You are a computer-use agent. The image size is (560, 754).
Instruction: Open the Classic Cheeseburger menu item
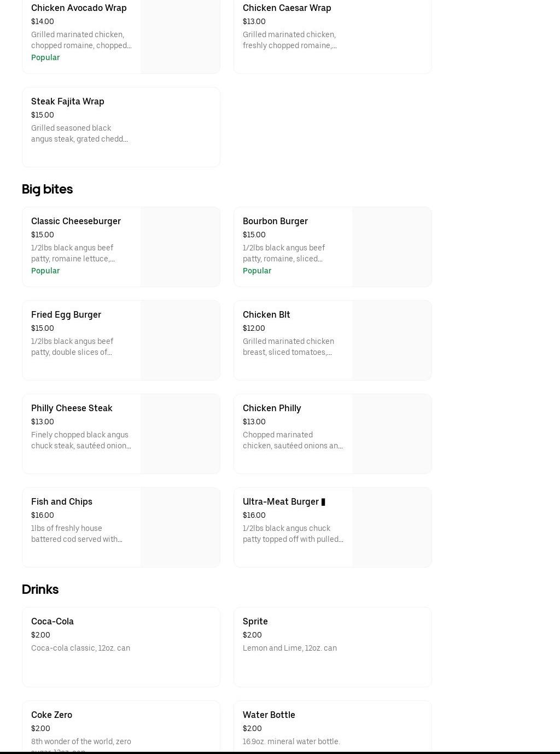(x=76, y=221)
